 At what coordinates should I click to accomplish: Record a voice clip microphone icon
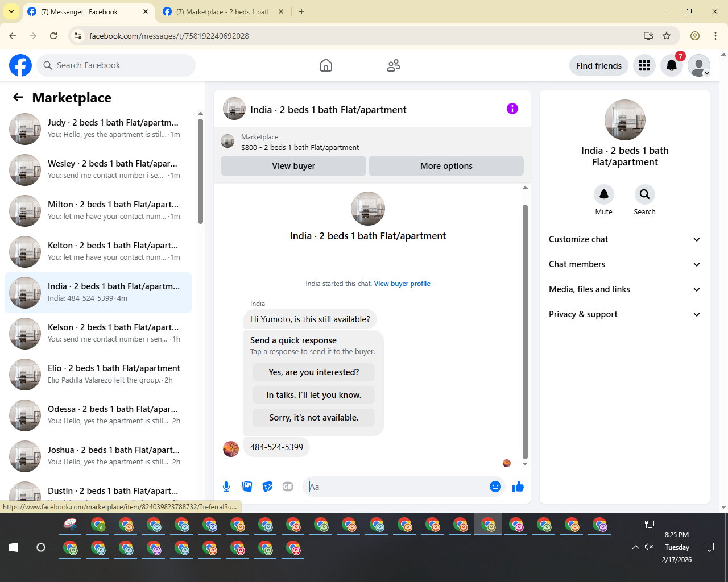click(x=226, y=487)
